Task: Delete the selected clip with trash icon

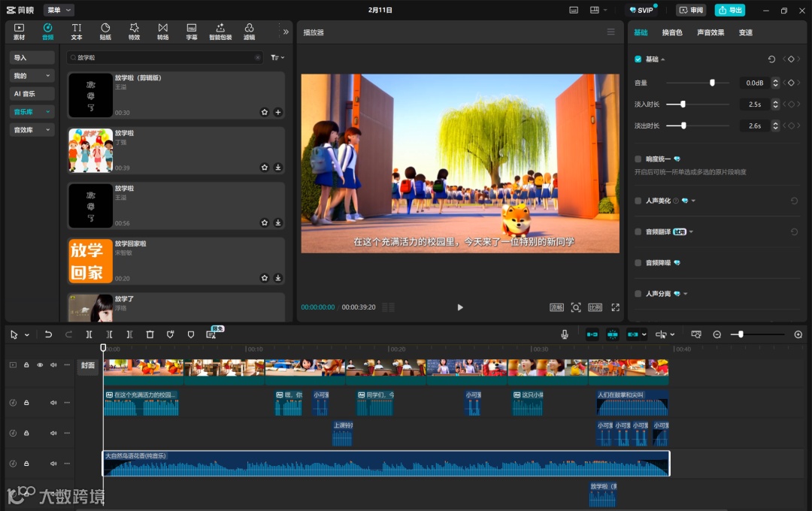Action: pyautogui.click(x=150, y=334)
